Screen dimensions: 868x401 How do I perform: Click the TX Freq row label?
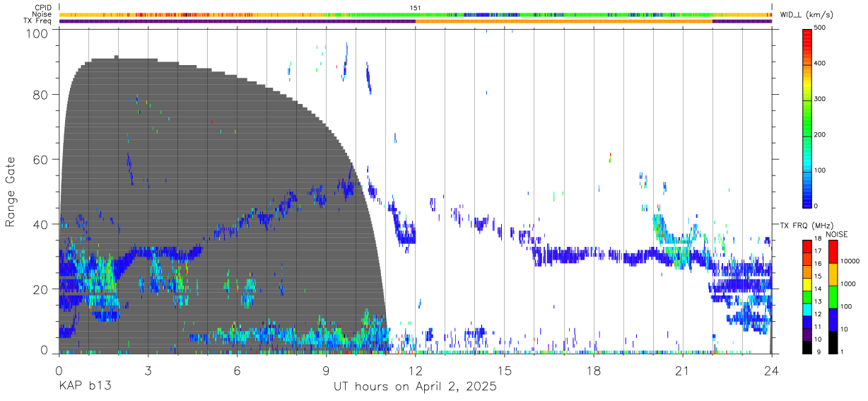pos(38,21)
